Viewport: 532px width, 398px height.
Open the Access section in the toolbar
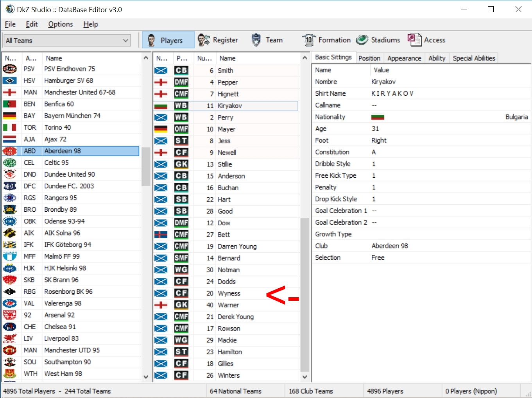point(426,40)
